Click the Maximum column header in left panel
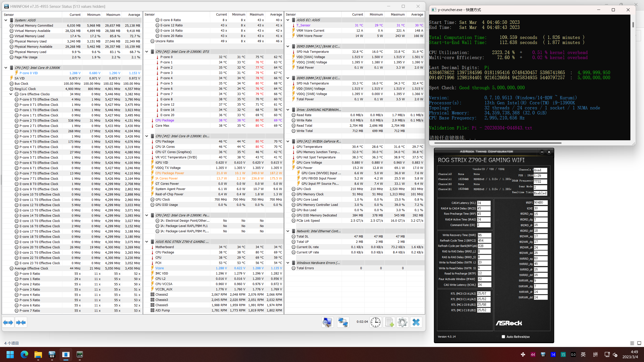This screenshot has height=362, width=644. point(113,15)
